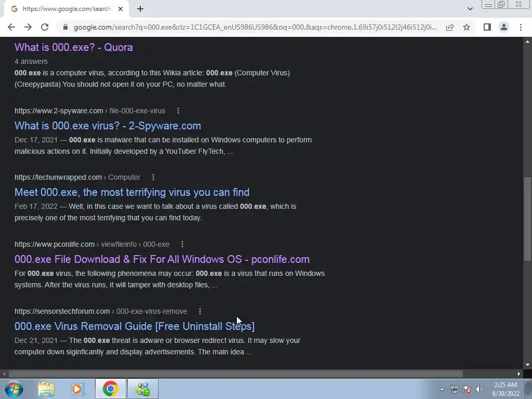The width and height of the screenshot is (532, 399).
Task: Close the Google search tab
Action: (x=121, y=9)
